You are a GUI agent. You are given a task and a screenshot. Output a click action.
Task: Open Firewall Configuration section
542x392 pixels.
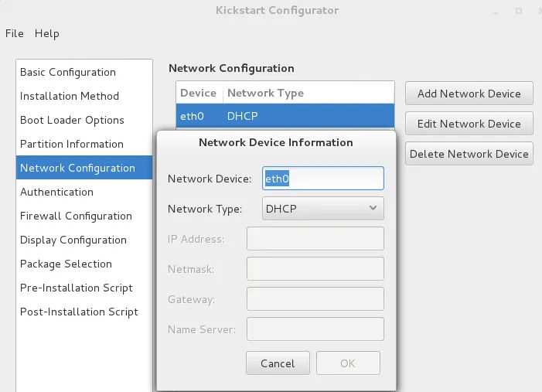[x=76, y=216]
